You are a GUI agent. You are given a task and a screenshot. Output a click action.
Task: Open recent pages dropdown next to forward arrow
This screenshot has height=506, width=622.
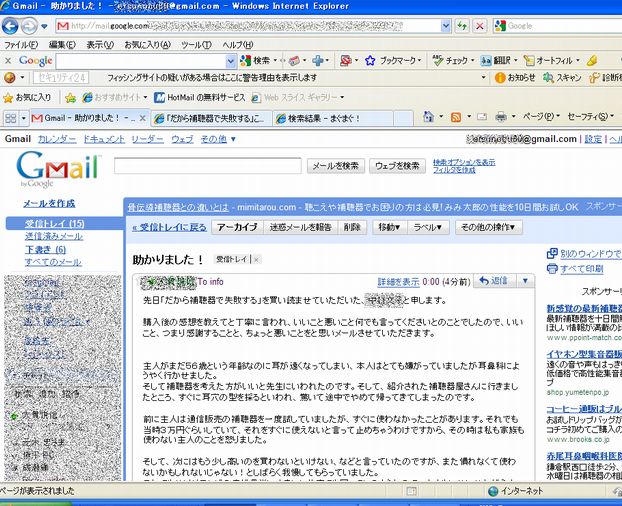(44, 27)
